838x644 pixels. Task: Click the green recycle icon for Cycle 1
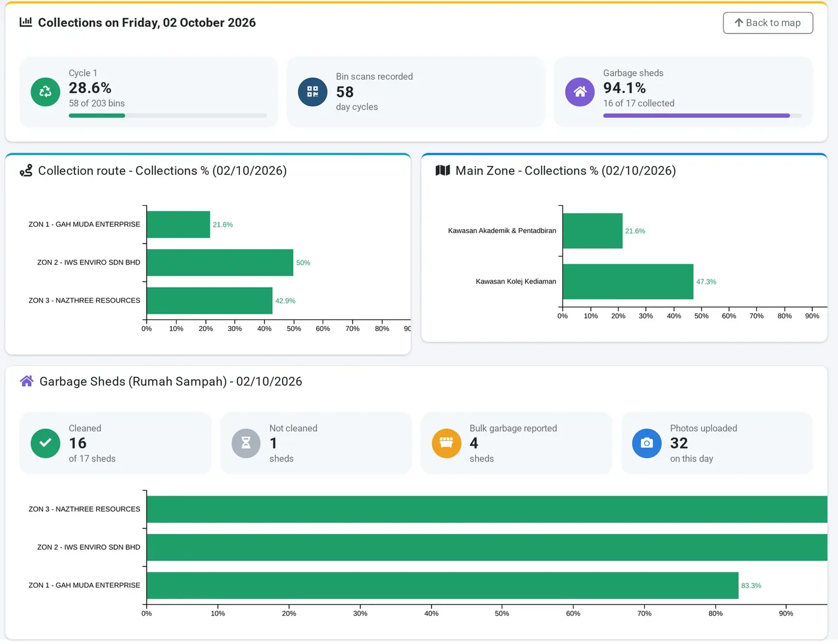[45, 92]
